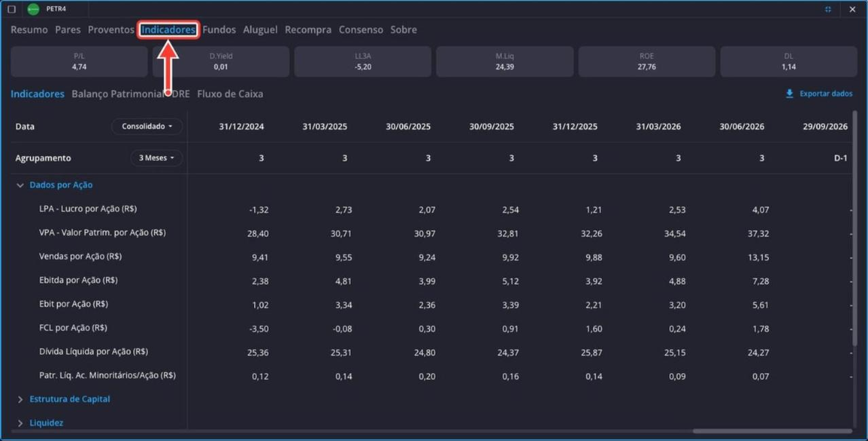Open the Pares tab

[68, 30]
